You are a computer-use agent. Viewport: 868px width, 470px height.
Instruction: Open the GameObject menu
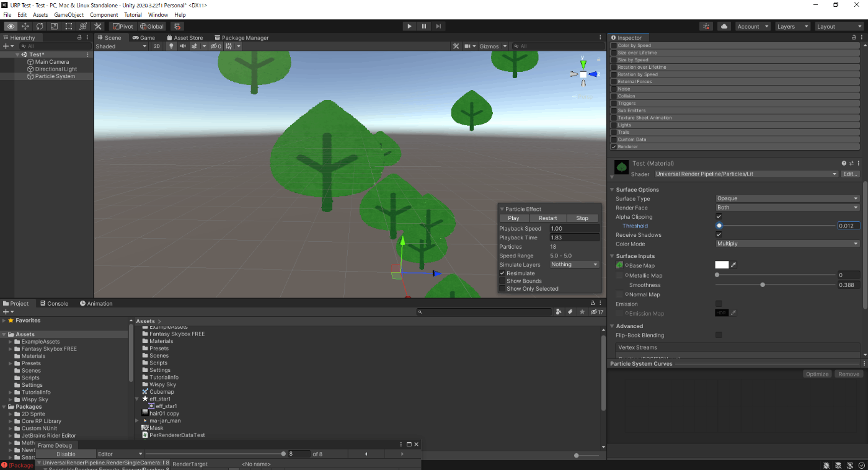(x=69, y=14)
